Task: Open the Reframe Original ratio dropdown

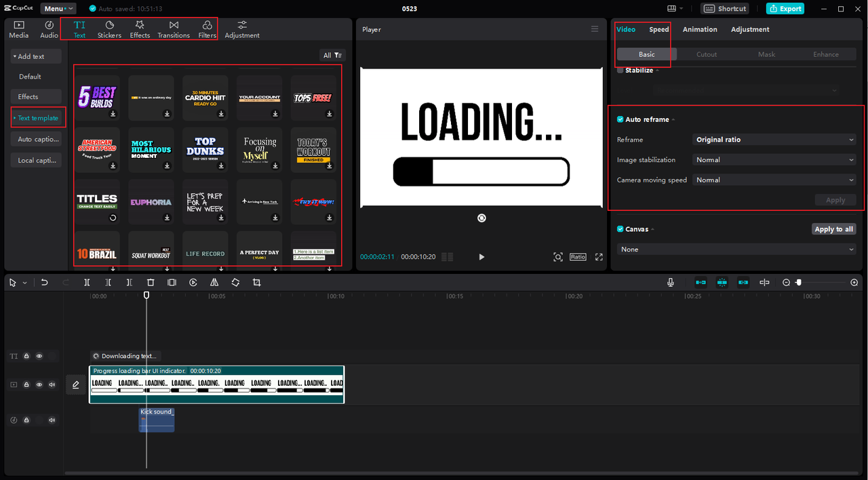Action: pos(774,140)
